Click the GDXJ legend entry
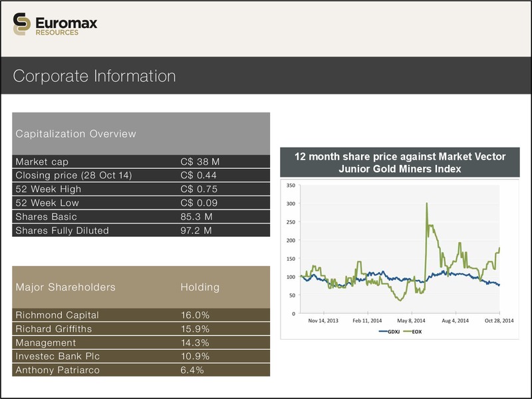532x399 pixels. [389, 332]
